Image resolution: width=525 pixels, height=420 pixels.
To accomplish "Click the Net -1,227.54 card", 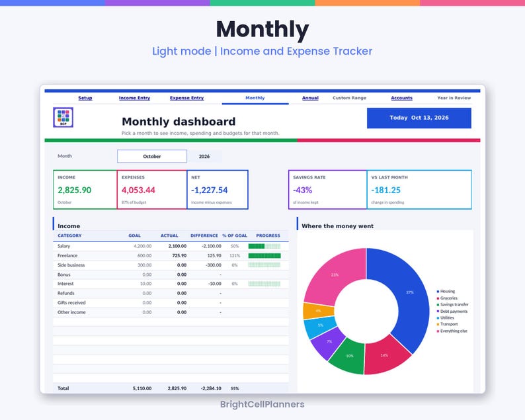I will [x=218, y=190].
